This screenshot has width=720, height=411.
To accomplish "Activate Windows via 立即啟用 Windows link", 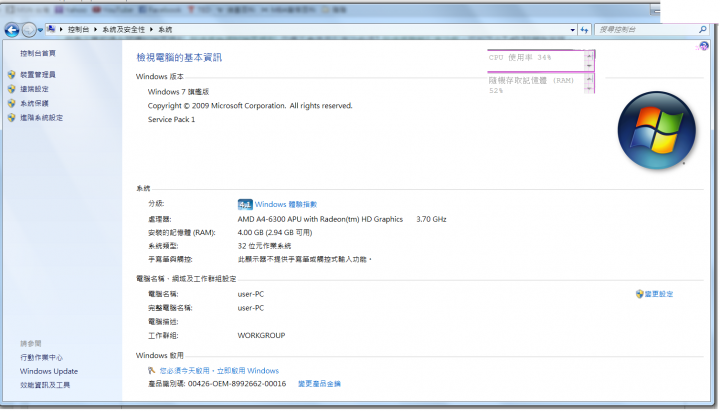I will [x=248, y=371].
